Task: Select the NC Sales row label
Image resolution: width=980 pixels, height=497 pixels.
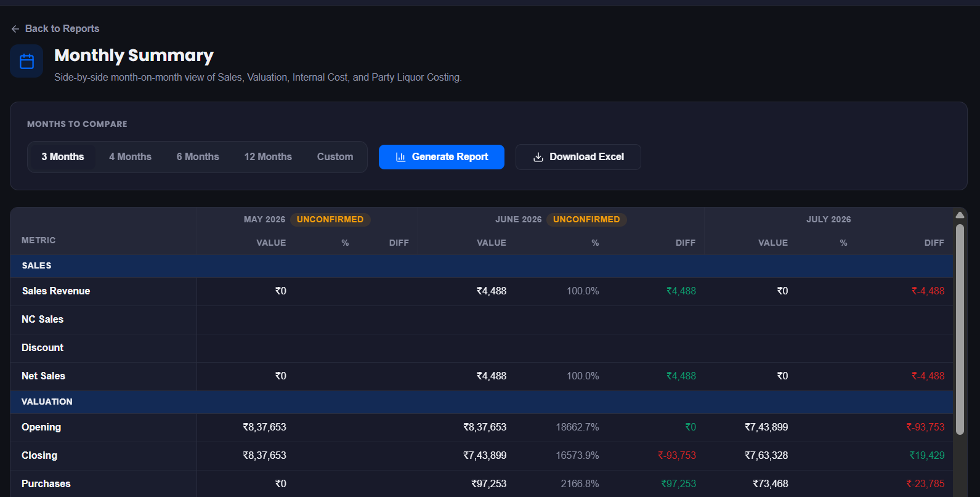Action: [43, 320]
